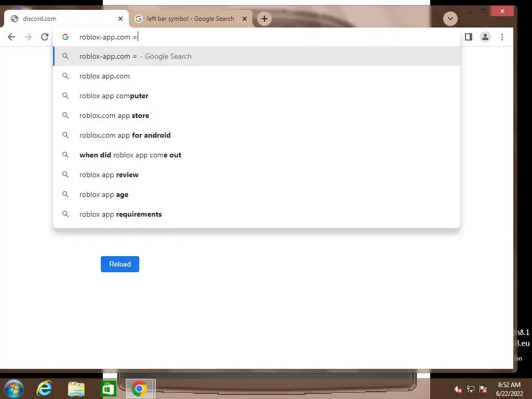532x399 pixels.
Task: Select the 'roblox.com app store' suggestion
Action: 257,115
